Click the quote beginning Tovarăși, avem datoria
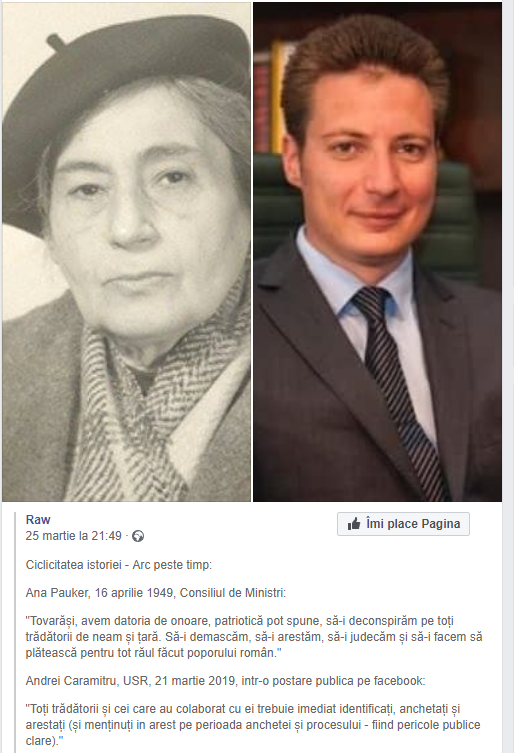Viewport: 514px width, 753px height. (254, 637)
